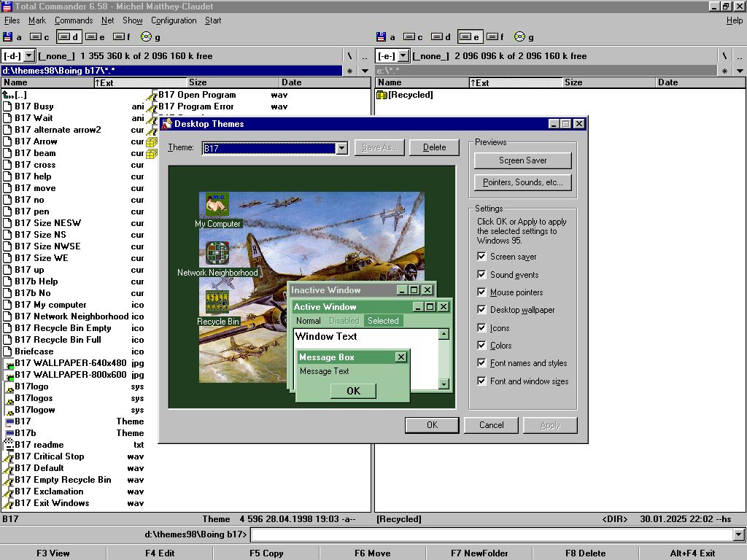This screenshot has width=747, height=560.
Task: Click My Computer icon in theme preview
Action: tap(217, 205)
